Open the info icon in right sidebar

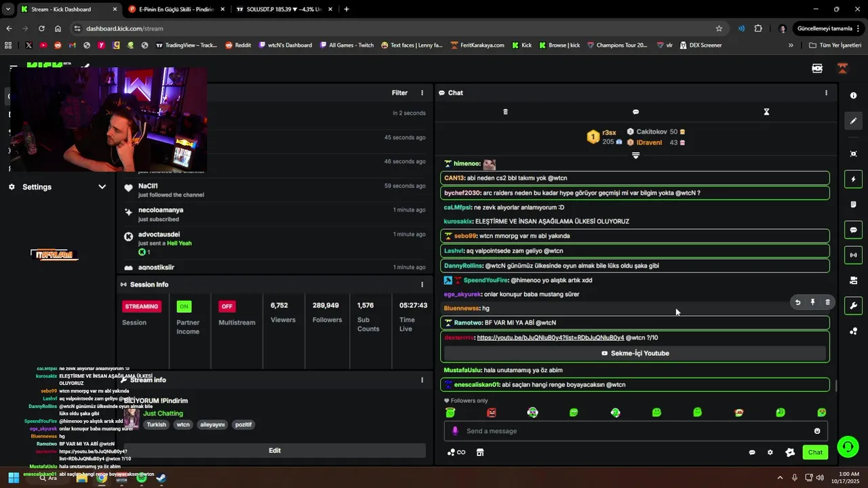click(x=853, y=96)
